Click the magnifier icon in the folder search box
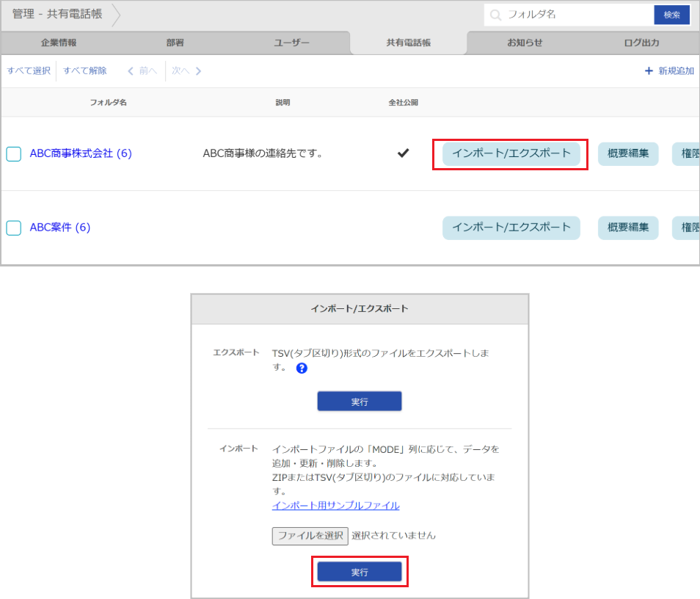This screenshot has width=700, height=599. pyautogui.click(x=497, y=14)
